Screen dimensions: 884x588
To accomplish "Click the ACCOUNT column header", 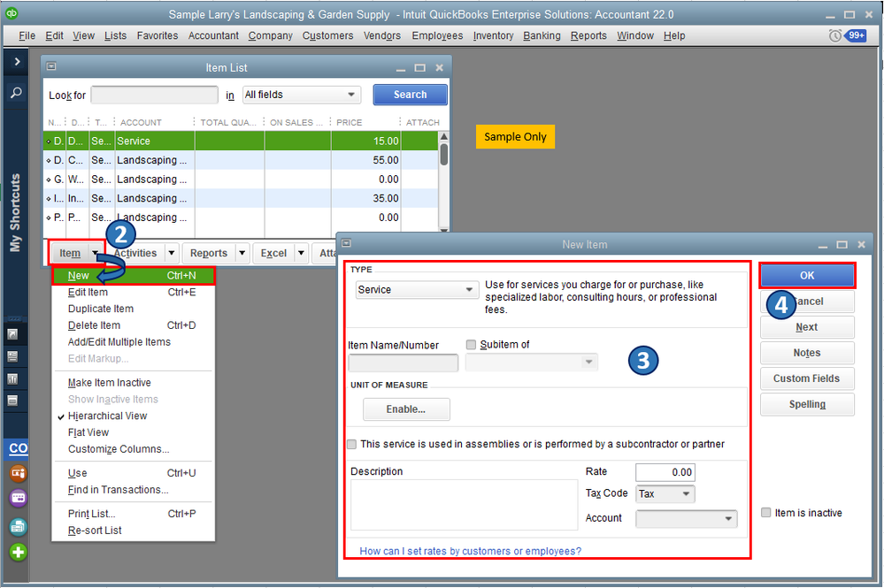I will coord(141,122).
